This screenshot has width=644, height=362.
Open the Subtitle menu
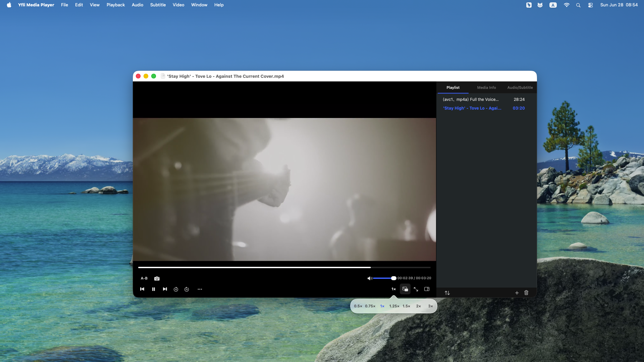(x=158, y=5)
